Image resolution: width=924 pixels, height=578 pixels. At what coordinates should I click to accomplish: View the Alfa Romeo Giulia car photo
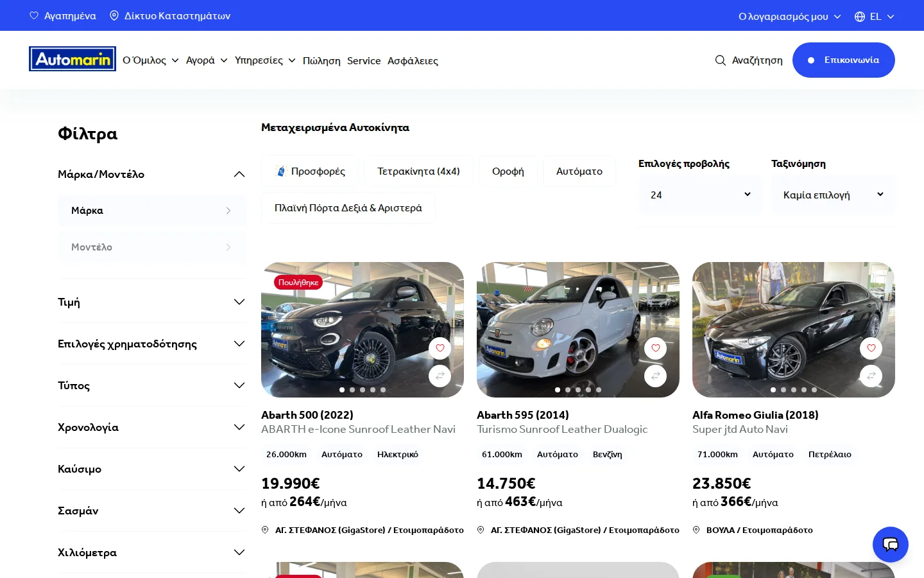(794, 329)
